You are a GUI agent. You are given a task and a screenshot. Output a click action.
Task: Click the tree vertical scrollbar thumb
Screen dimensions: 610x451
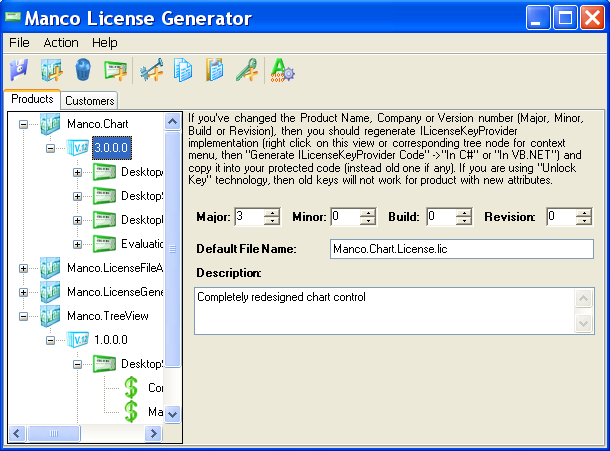point(172,249)
